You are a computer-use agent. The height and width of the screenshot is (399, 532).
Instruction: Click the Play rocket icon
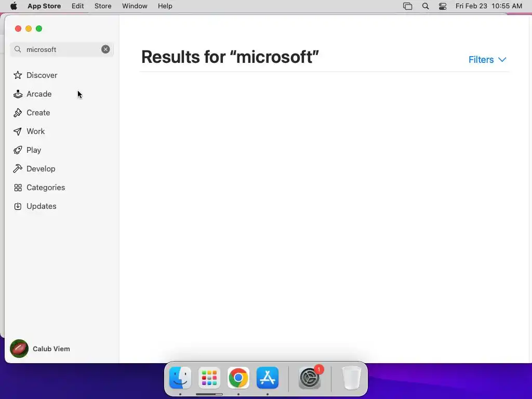[18, 150]
